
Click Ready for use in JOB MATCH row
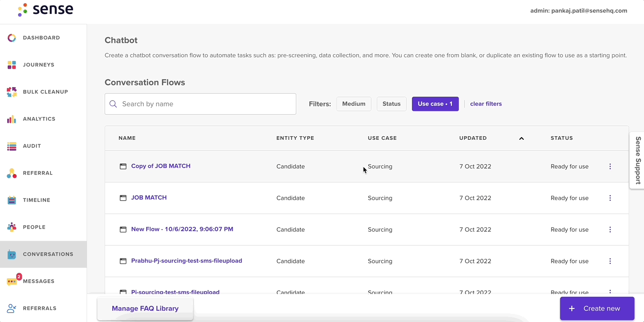point(570,198)
